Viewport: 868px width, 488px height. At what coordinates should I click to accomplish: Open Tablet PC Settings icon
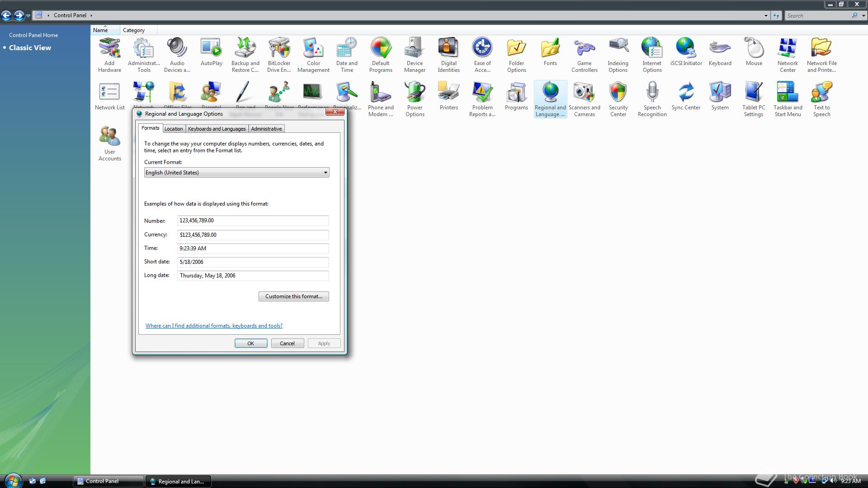(754, 99)
